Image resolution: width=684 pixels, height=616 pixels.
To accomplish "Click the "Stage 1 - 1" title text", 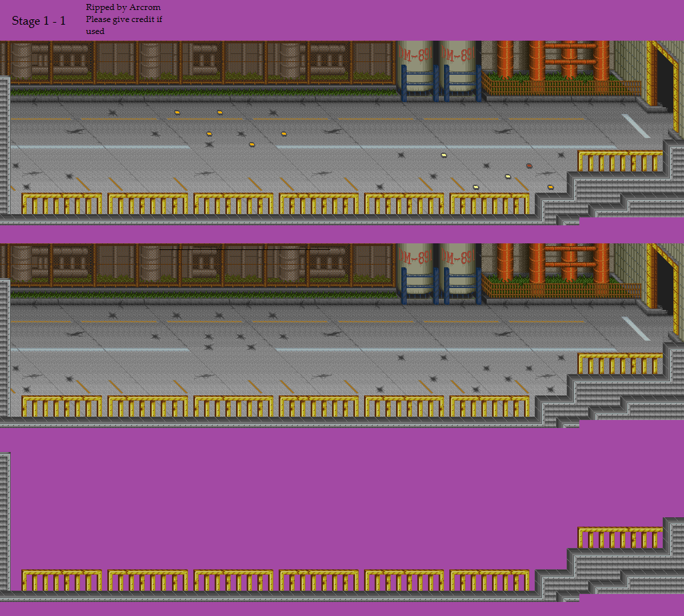I will click(x=39, y=21).
